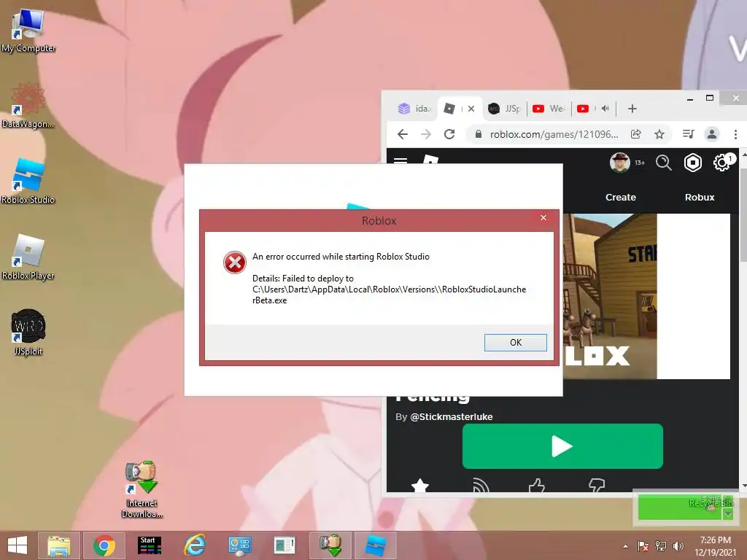Viewport: 747px width, 560px height.
Task: Bookmark this page with the star
Action: [659, 134]
